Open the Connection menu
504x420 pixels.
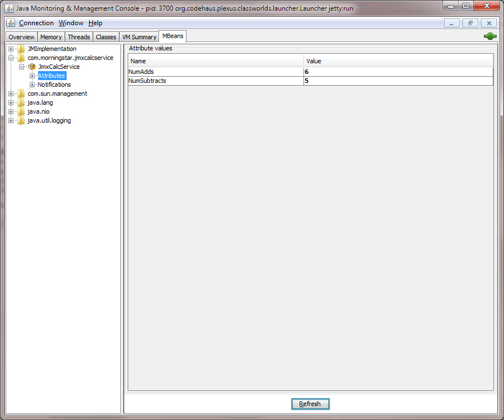[x=36, y=23]
